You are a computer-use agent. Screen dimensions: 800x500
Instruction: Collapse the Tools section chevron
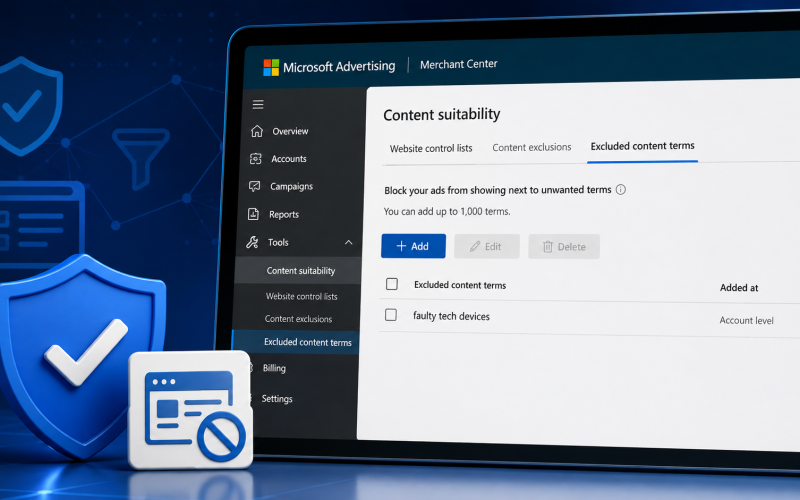(x=348, y=242)
